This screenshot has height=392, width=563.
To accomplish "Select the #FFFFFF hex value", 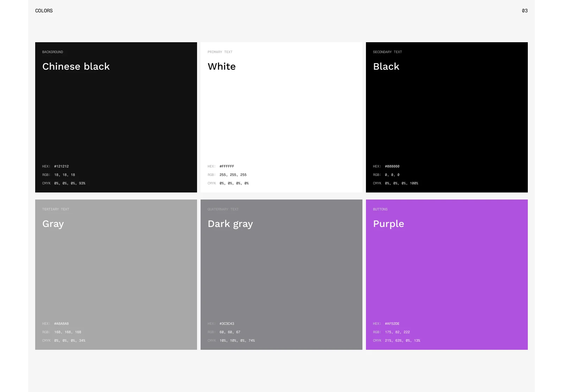I will [227, 166].
